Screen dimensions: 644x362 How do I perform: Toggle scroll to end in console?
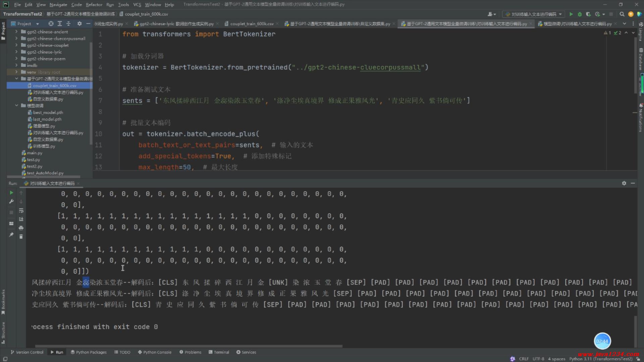point(21,219)
